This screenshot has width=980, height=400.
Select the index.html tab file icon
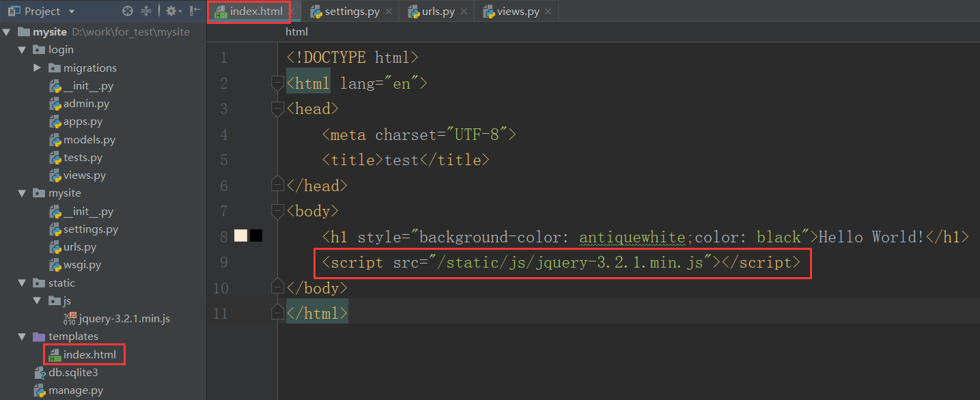click(221, 12)
